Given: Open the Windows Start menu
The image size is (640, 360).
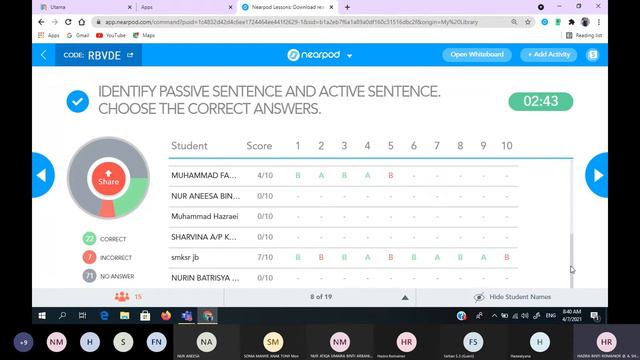Looking at the screenshot, I should 42,316.
